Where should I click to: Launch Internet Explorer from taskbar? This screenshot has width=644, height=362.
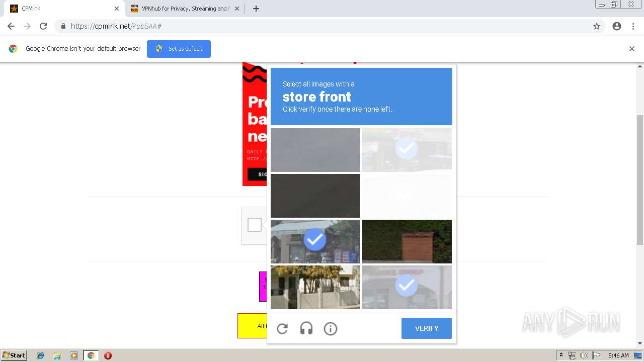(40, 355)
